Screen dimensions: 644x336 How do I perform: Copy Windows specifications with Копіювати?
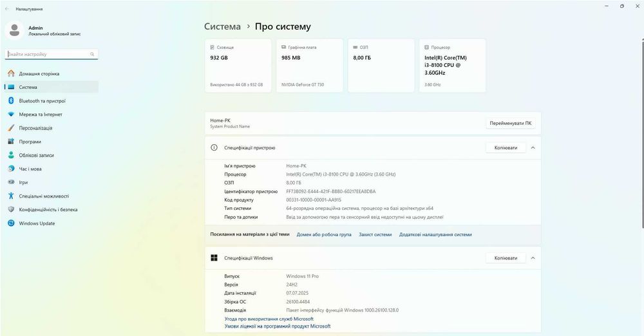click(x=506, y=258)
